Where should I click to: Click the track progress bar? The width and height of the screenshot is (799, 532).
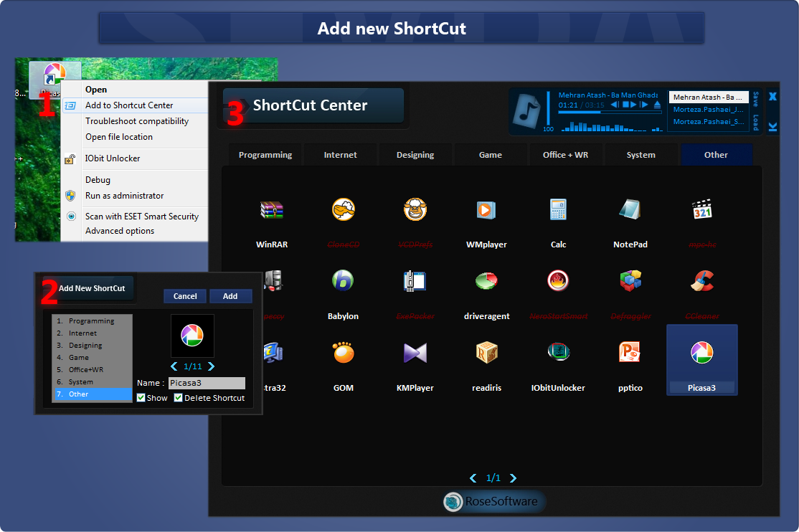(610, 113)
